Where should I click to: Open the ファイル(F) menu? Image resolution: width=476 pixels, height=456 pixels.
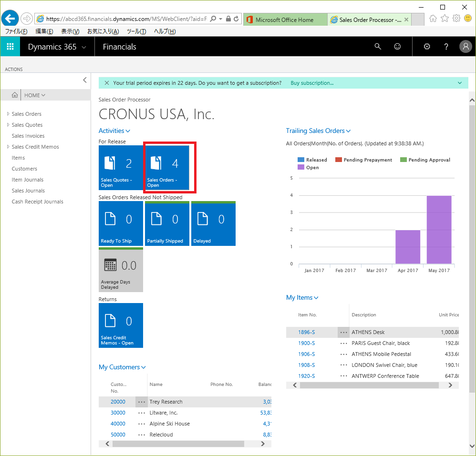[x=16, y=31]
